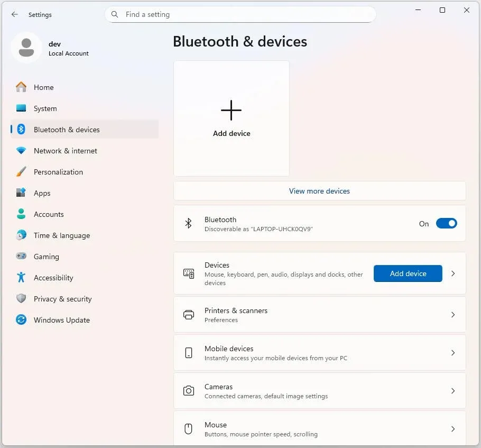
Task: Click the plus icon on Add device card
Action: click(x=232, y=110)
